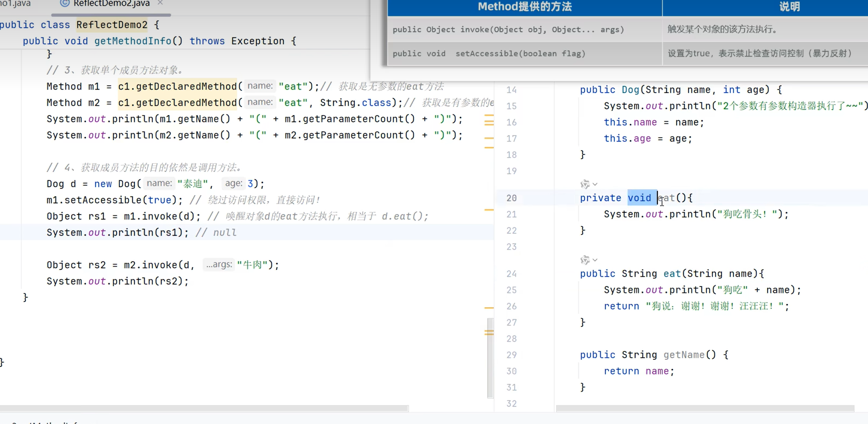Click 'getMethodInfo' in the method declaration

[x=133, y=41]
